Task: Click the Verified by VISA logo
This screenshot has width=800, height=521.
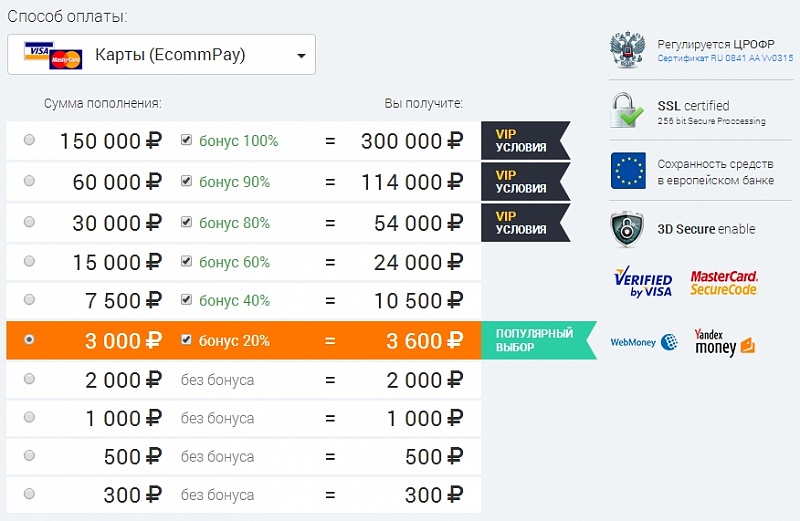Action: tap(643, 282)
